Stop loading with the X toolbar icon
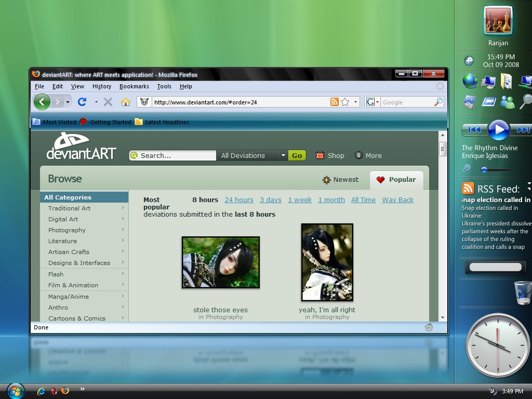532x399 pixels. point(108,102)
